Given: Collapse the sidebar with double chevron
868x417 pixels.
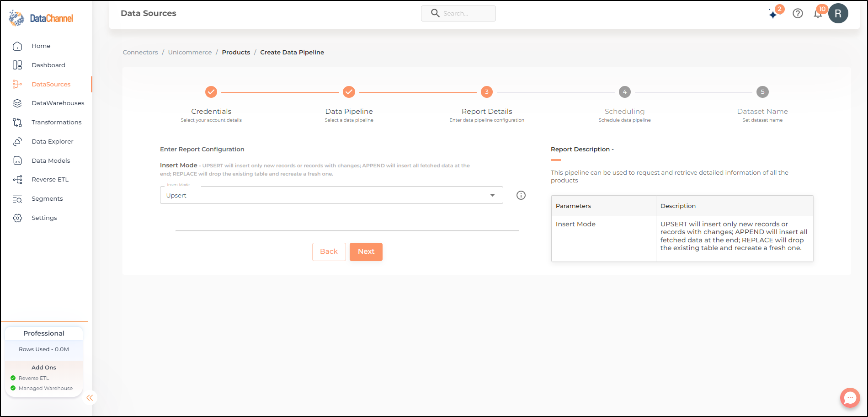Looking at the screenshot, I should click(90, 398).
